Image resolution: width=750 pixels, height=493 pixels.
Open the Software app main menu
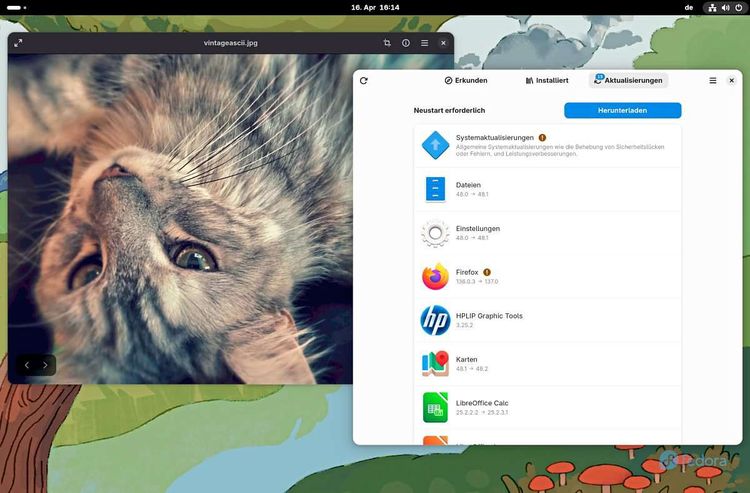tap(713, 81)
